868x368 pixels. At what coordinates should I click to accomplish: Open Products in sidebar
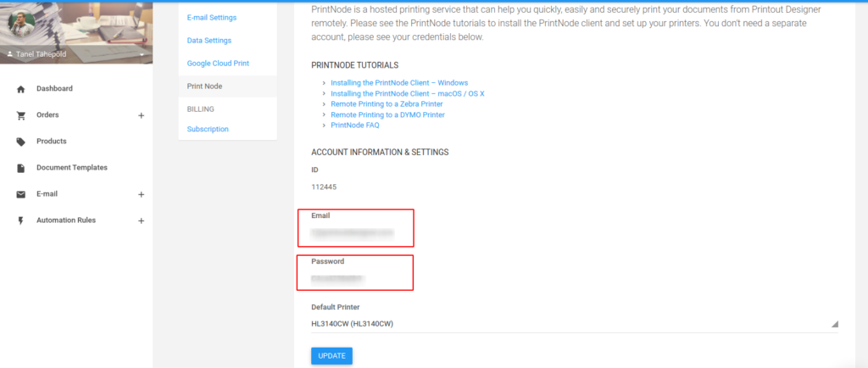(52, 141)
